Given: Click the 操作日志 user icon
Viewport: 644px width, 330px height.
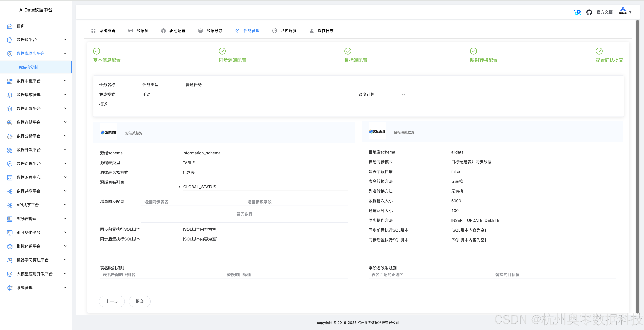Looking at the screenshot, I should (x=312, y=31).
